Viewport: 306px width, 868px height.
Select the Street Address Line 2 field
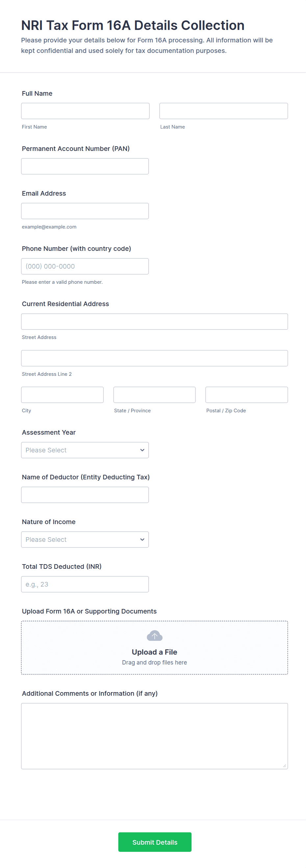point(154,358)
